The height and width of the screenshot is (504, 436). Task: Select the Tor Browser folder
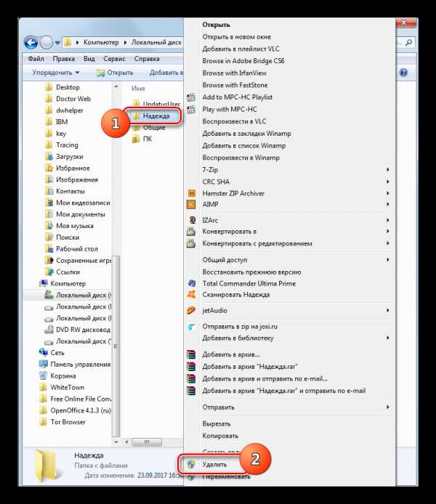(68, 422)
